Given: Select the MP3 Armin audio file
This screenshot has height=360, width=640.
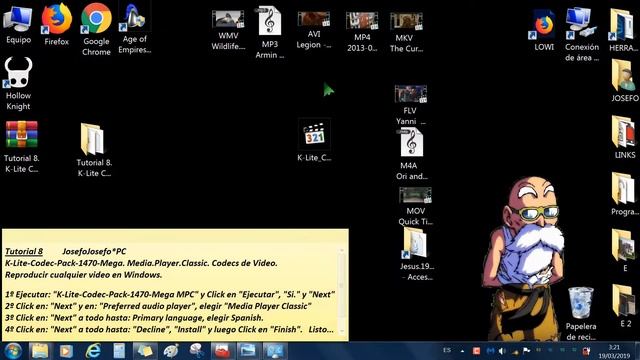Looking at the screenshot, I should [269, 33].
